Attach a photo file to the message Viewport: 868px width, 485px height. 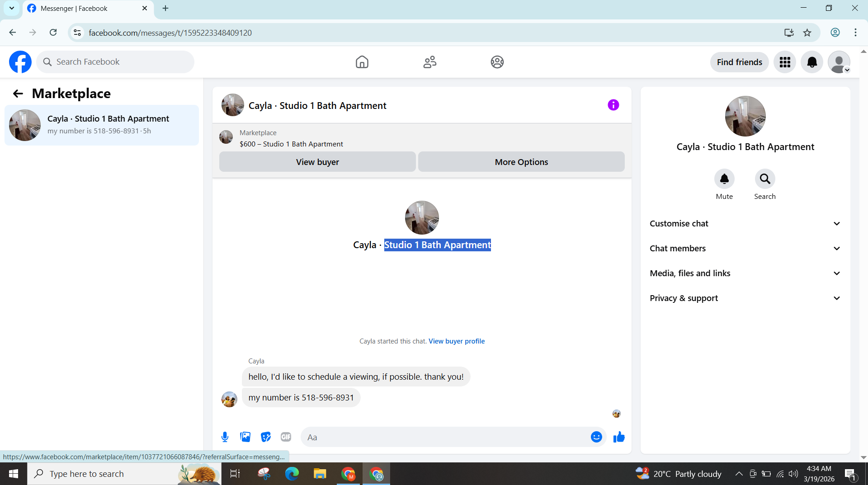[x=245, y=437]
